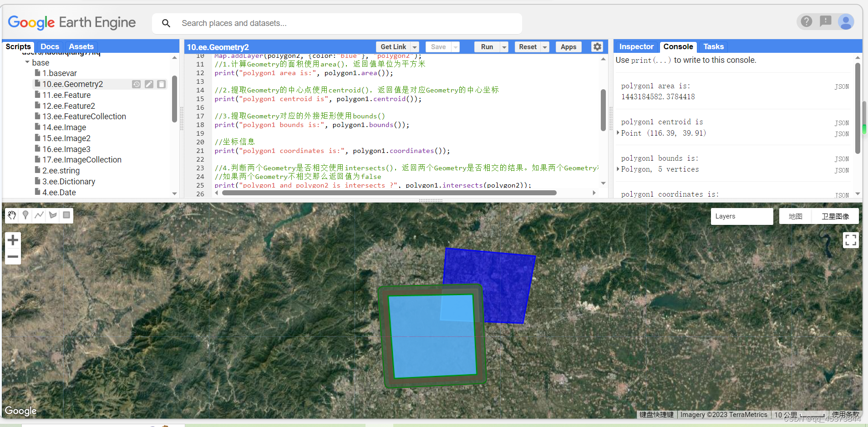Switch to the Console tab
The image size is (868, 427).
pos(678,46)
